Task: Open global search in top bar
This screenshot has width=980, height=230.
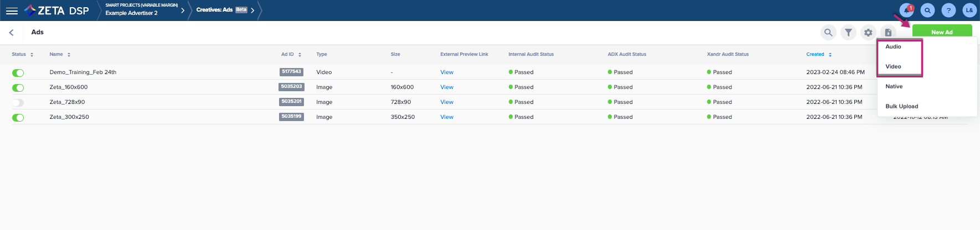Action: [927, 11]
